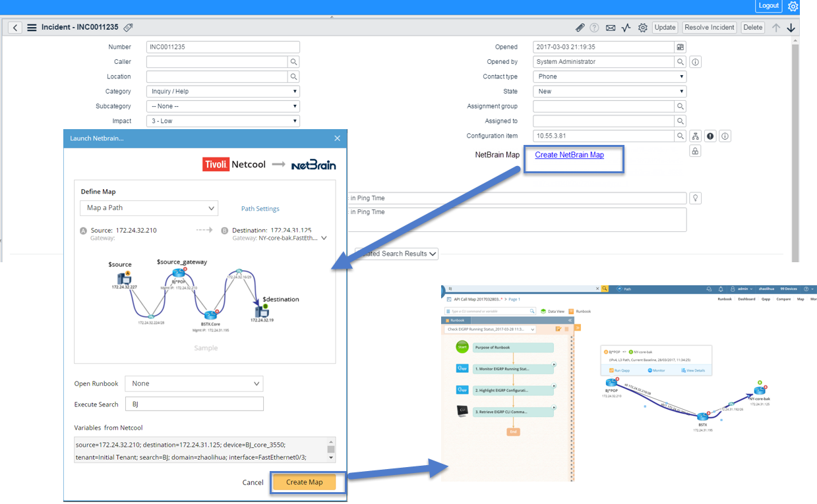Open Compare menu in NetBrain top bar
Viewport: 817px width, 504px height.
(x=783, y=299)
